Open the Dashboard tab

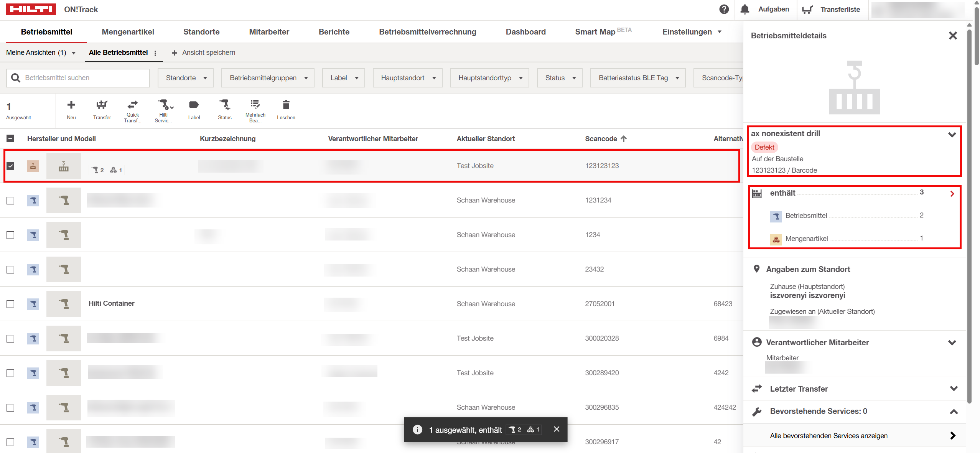tap(525, 32)
